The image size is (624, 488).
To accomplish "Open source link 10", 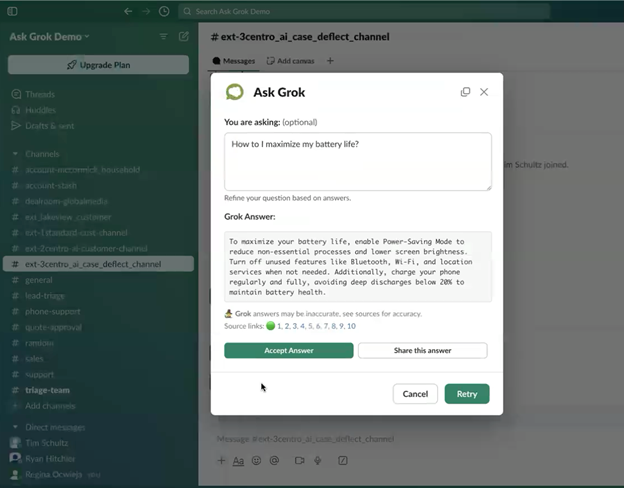I will [351, 326].
